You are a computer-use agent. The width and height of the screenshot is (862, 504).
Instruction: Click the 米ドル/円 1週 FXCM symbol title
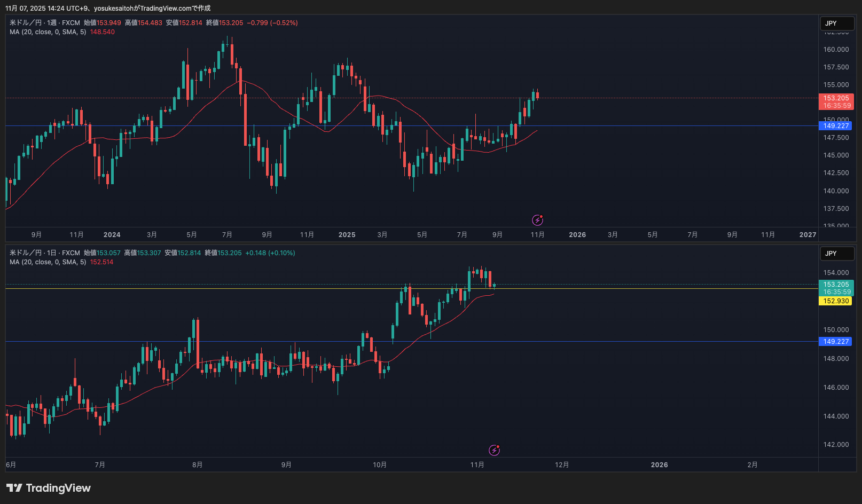pyautogui.click(x=45, y=23)
